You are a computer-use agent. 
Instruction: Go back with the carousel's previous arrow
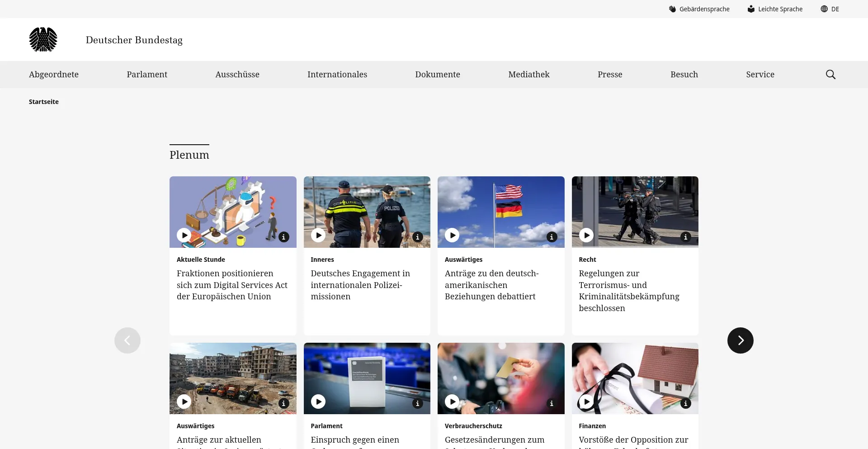pyautogui.click(x=127, y=340)
